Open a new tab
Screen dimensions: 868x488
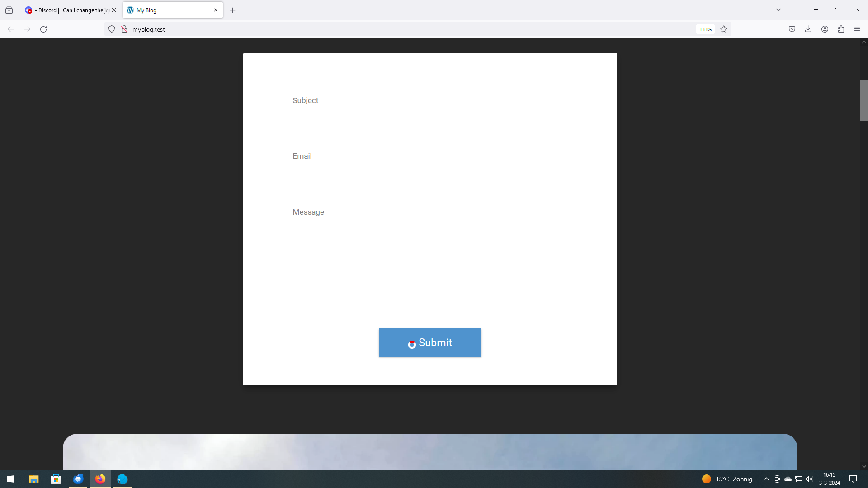click(x=233, y=10)
